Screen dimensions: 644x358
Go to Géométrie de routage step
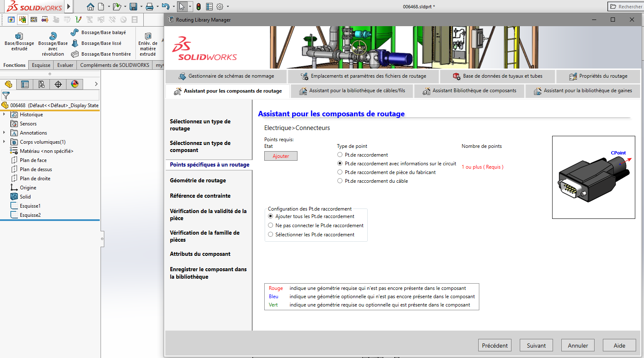tap(198, 180)
